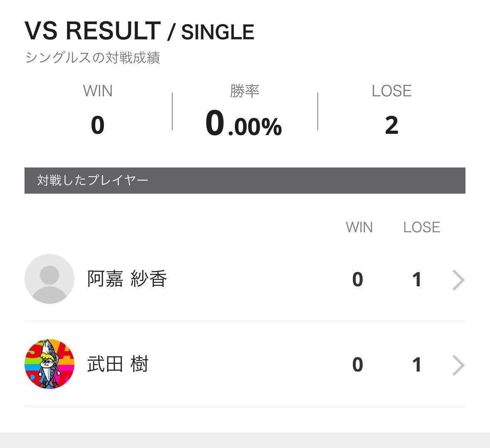Expand details chevron for 阿嘉 紗香

[458, 280]
